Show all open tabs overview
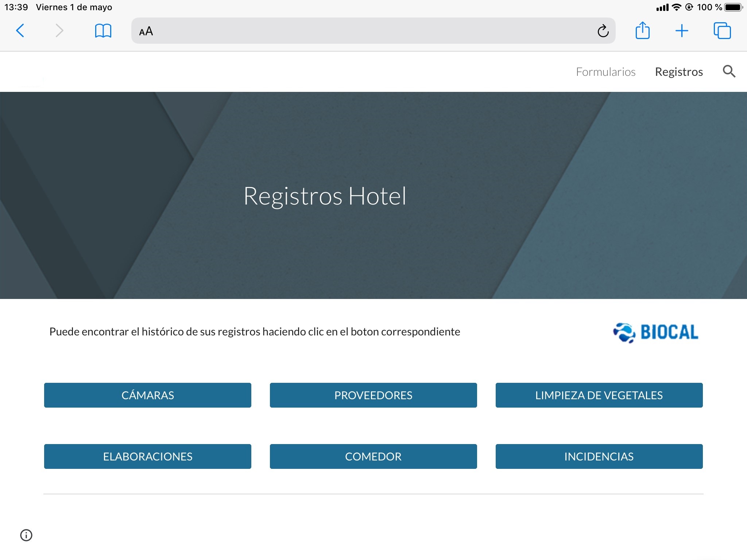This screenshot has height=560, width=747. coord(722,31)
